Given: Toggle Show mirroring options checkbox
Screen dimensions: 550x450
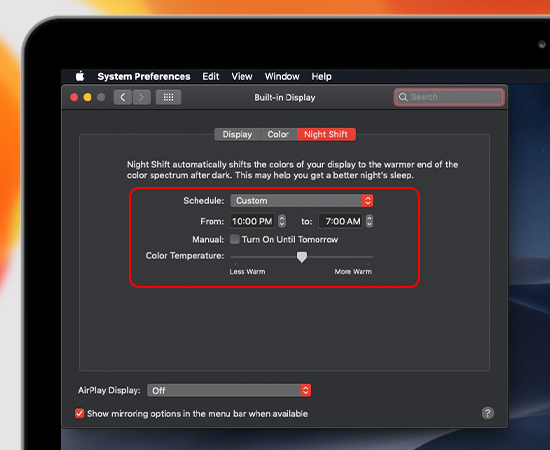Looking at the screenshot, I should click(x=80, y=414).
